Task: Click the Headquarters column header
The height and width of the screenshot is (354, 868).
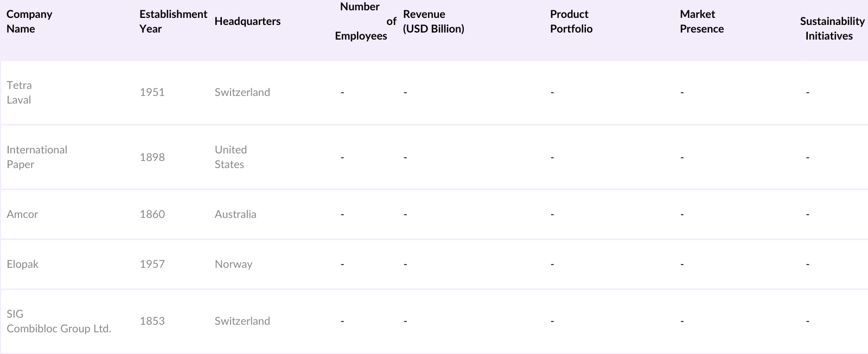Action: pos(247,22)
